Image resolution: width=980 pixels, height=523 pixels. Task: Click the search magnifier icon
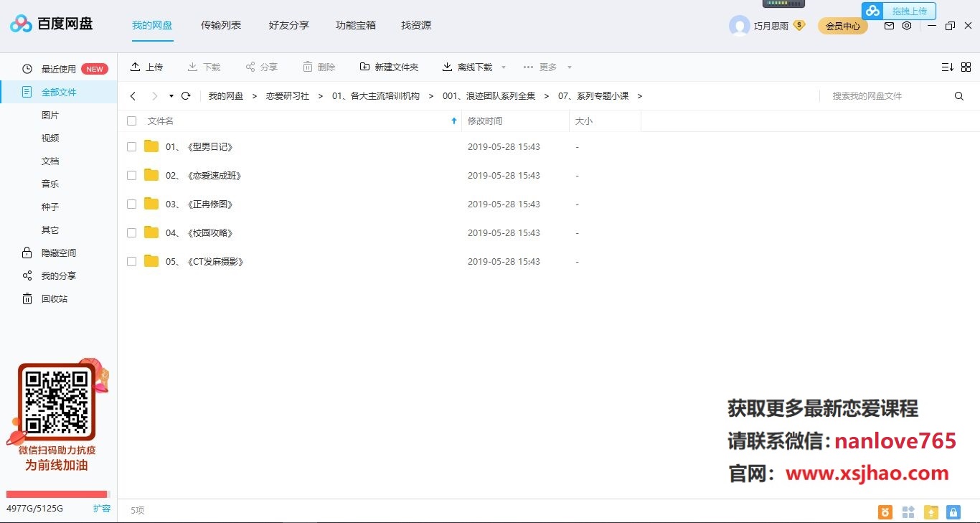(x=959, y=96)
